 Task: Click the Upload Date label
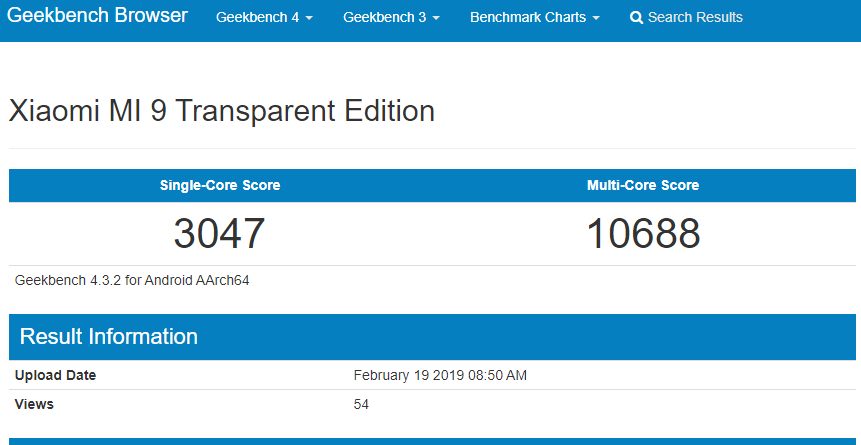point(55,376)
